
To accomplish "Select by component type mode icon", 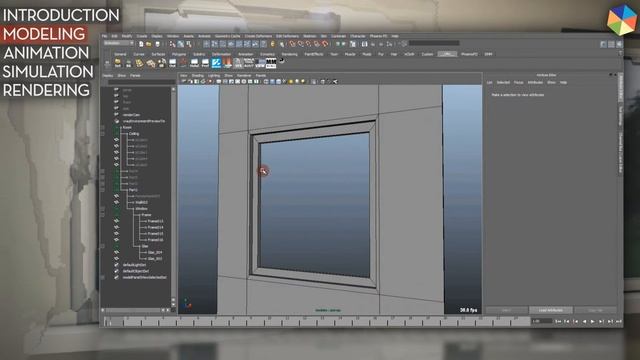I will point(189,44).
